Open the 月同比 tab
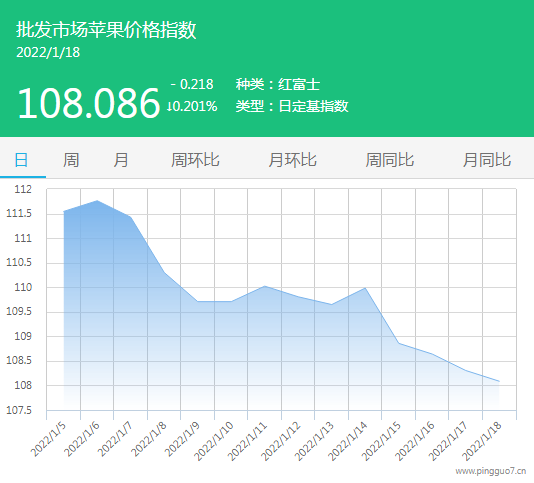Screen dimensions: 534x483 (x=487, y=160)
